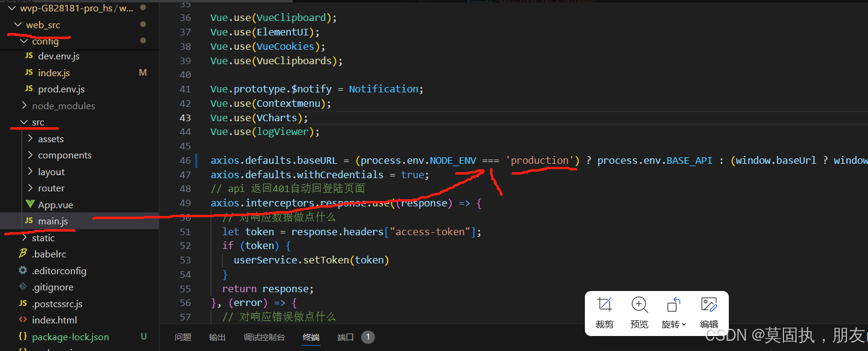Click the 编辑 button label
The image size is (868, 351).
[709, 324]
